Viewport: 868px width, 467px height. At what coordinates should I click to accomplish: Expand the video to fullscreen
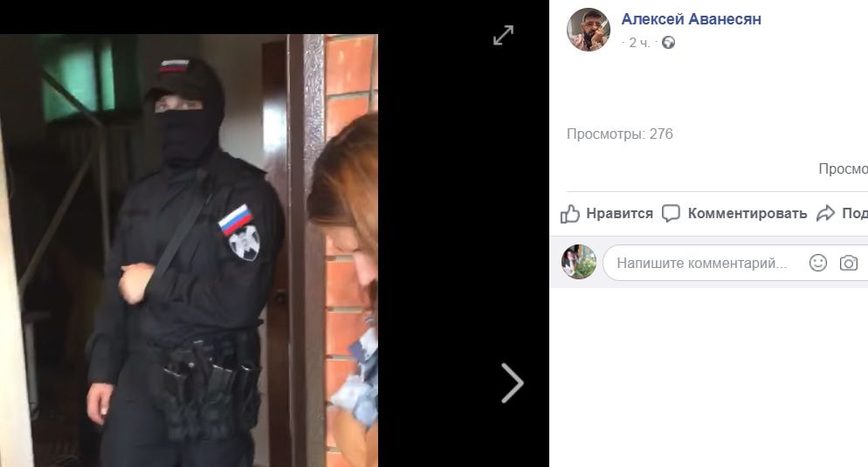[503, 36]
